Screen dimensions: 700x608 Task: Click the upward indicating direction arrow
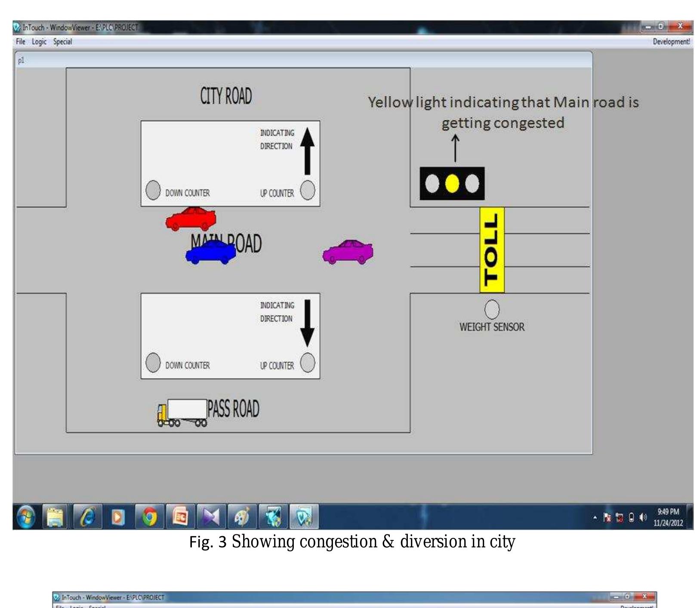[x=307, y=151]
